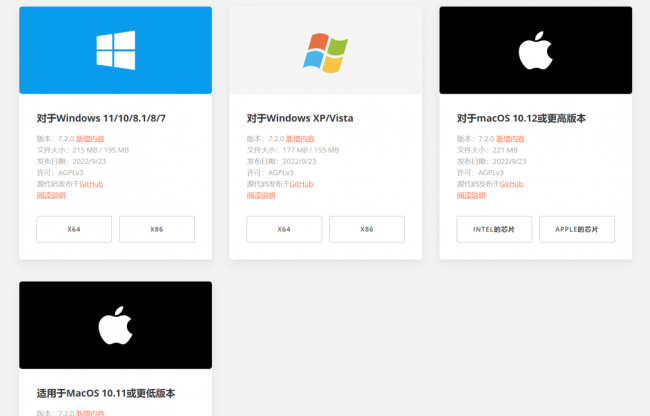Open 新增内容 link in macOS 10.12 card
The width and height of the screenshot is (650, 416).
tap(510, 139)
